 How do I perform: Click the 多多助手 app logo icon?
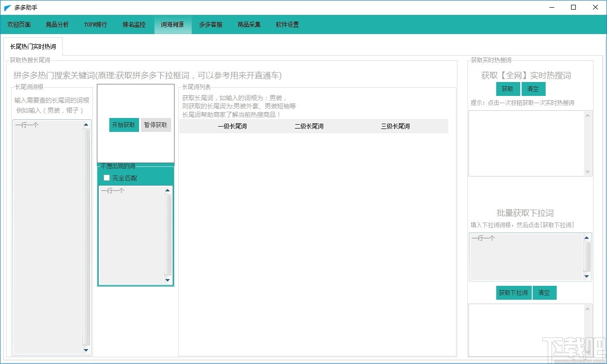click(x=8, y=8)
